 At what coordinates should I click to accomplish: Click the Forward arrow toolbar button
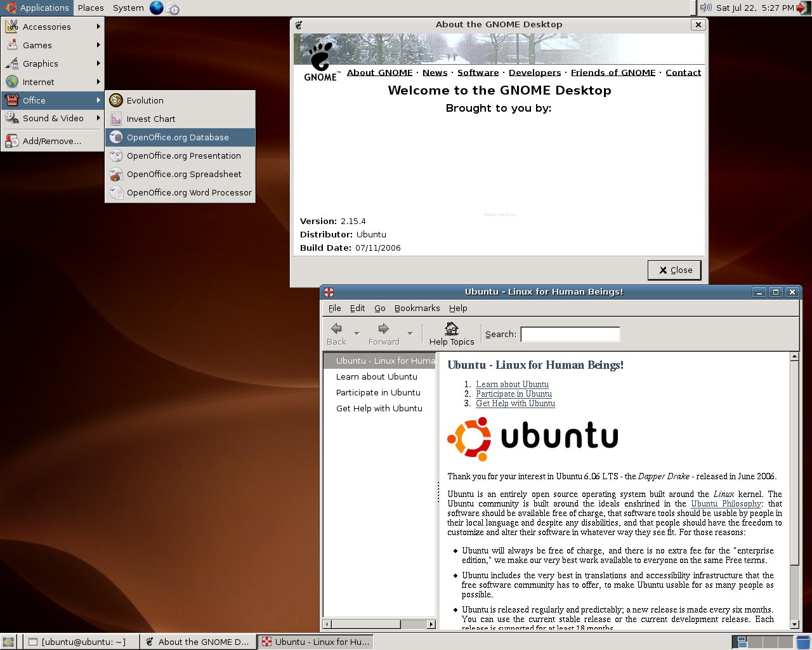(384, 334)
